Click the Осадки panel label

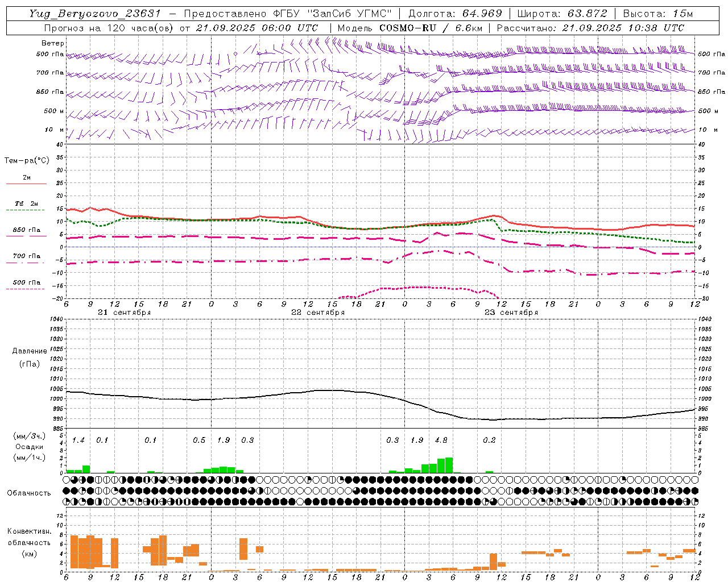[29, 447]
